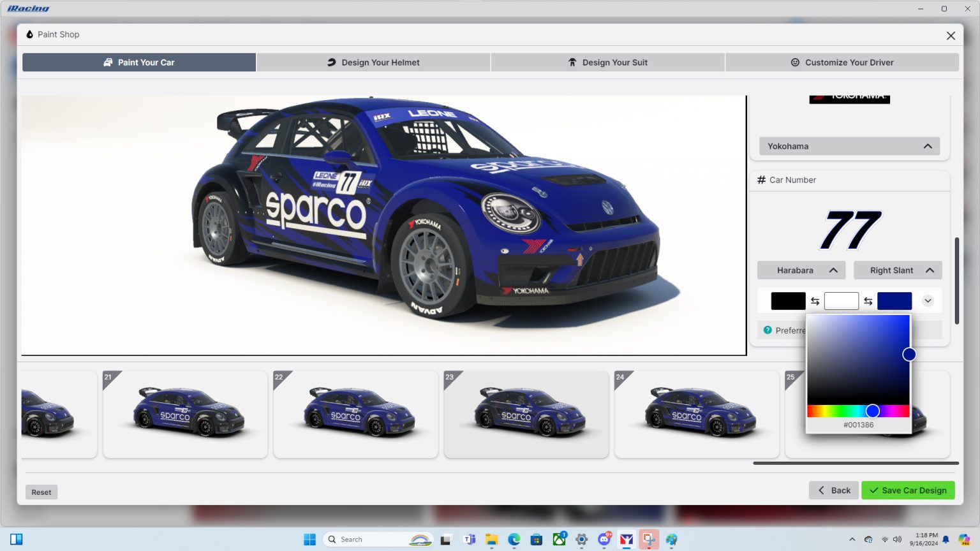Click the Car Number hash icon
The image size is (980, 551).
coord(761,180)
